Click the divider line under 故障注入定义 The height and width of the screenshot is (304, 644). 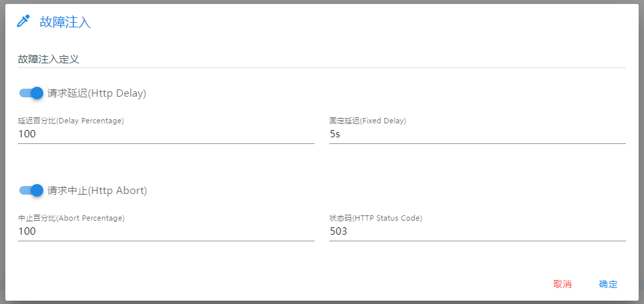(x=322, y=67)
